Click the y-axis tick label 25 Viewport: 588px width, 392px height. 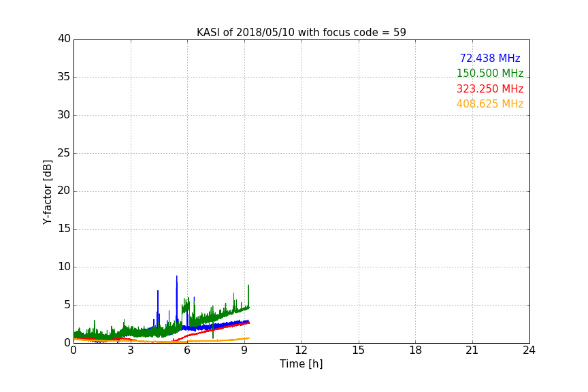click(x=64, y=152)
